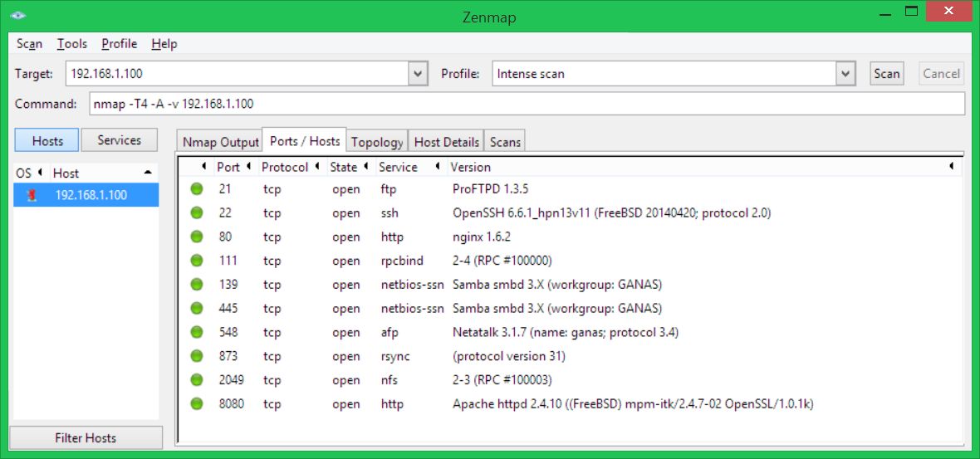This screenshot has width=980, height=459.
Task: Open the Profile menu
Action: [120, 44]
